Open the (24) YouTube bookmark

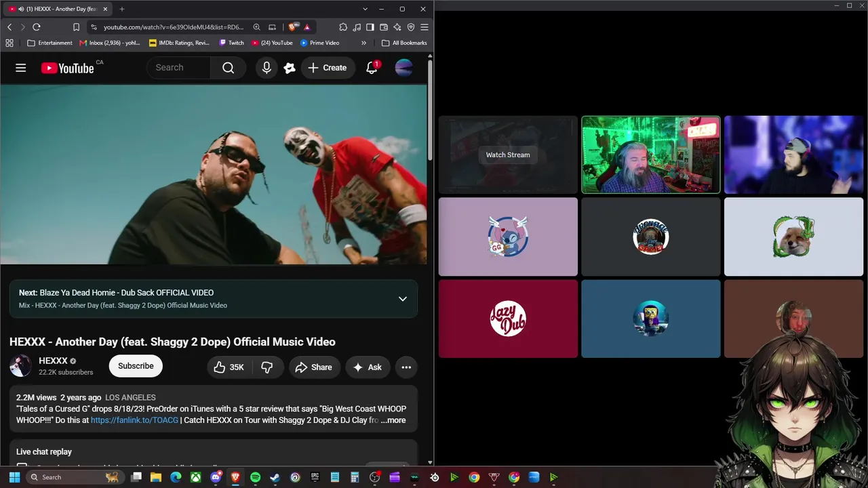(x=272, y=43)
